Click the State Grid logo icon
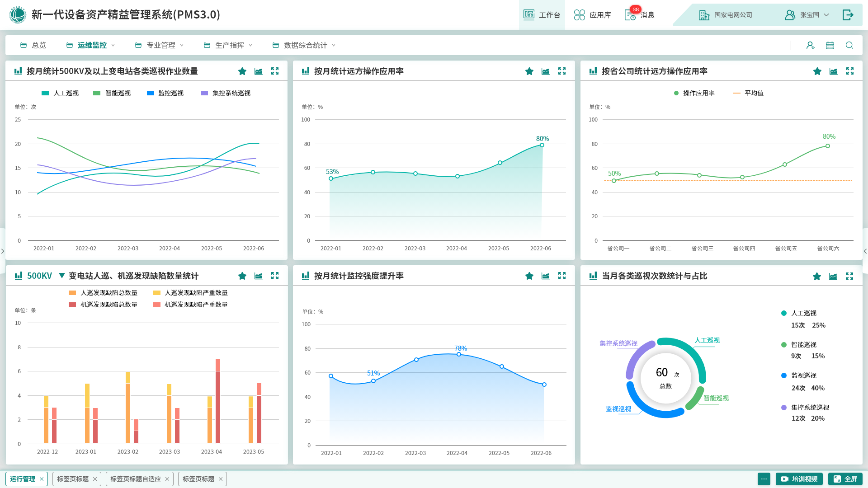The width and height of the screenshot is (868, 488). [18, 15]
